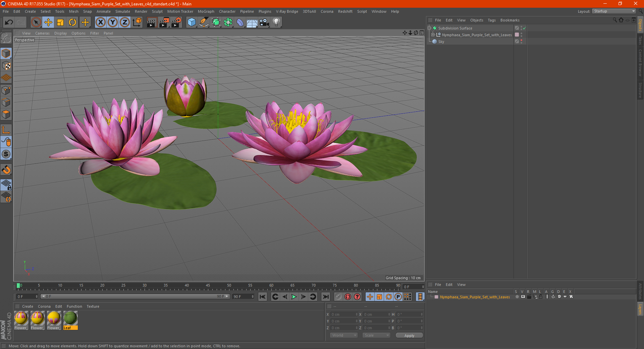Switch to Texture mode in left sidebar

click(x=6, y=66)
